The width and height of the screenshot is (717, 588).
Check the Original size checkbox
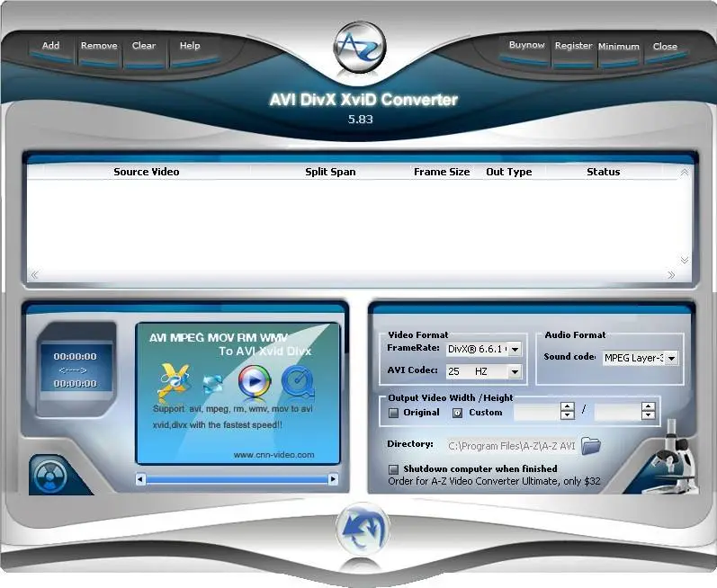click(x=393, y=413)
